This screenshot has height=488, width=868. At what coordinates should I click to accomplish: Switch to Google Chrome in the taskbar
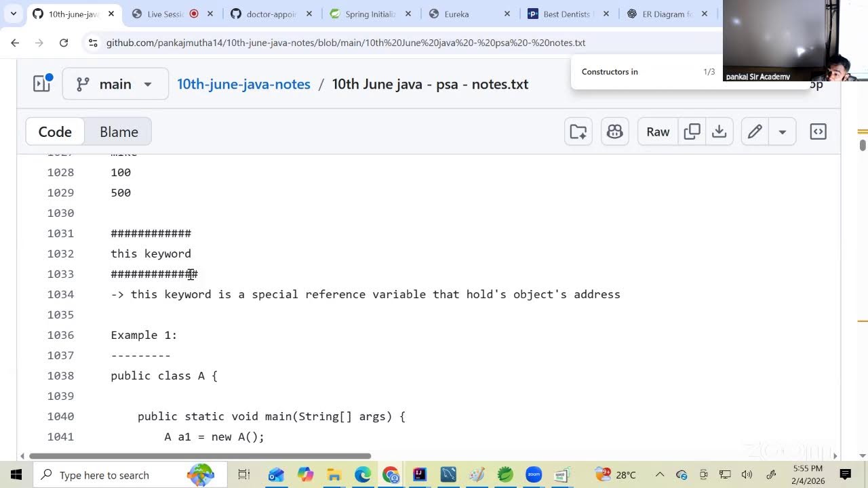tap(391, 474)
